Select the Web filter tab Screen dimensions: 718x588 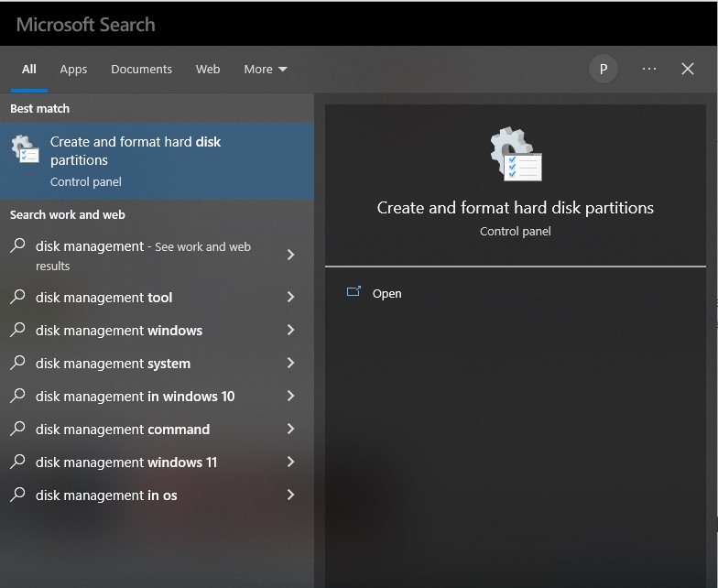(x=208, y=69)
